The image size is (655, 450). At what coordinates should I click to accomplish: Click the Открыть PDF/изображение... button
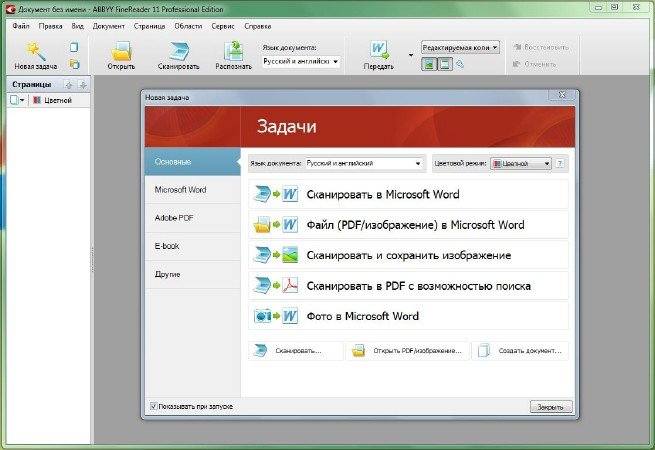click(407, 351)
